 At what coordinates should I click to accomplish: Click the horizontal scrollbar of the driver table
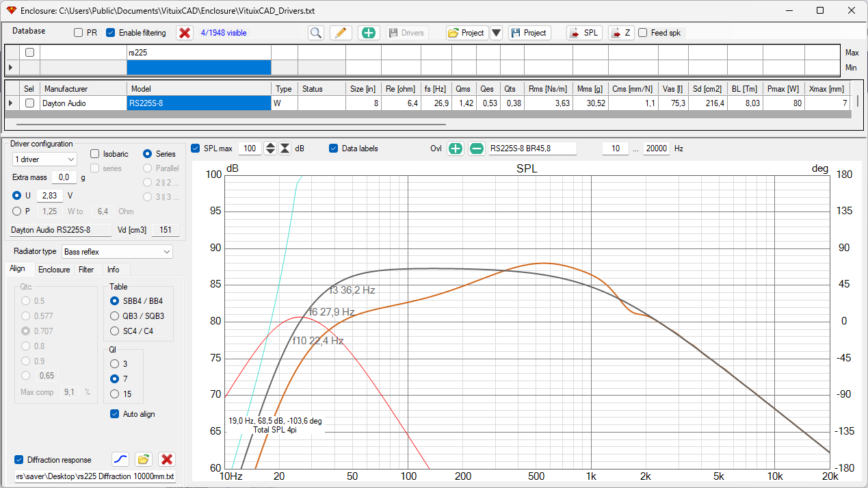231,125
